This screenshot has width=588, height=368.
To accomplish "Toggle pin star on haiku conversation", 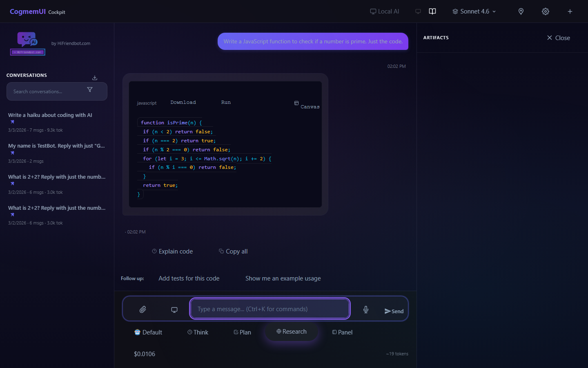I will 12,122.
